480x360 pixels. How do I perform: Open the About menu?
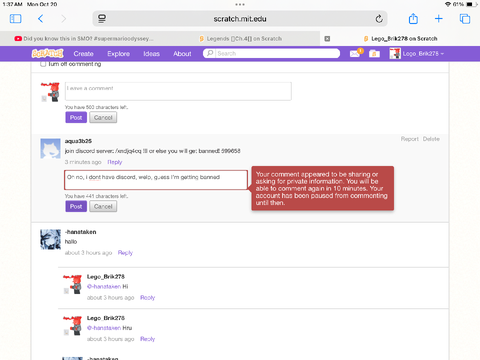click(x=182, y=54)
